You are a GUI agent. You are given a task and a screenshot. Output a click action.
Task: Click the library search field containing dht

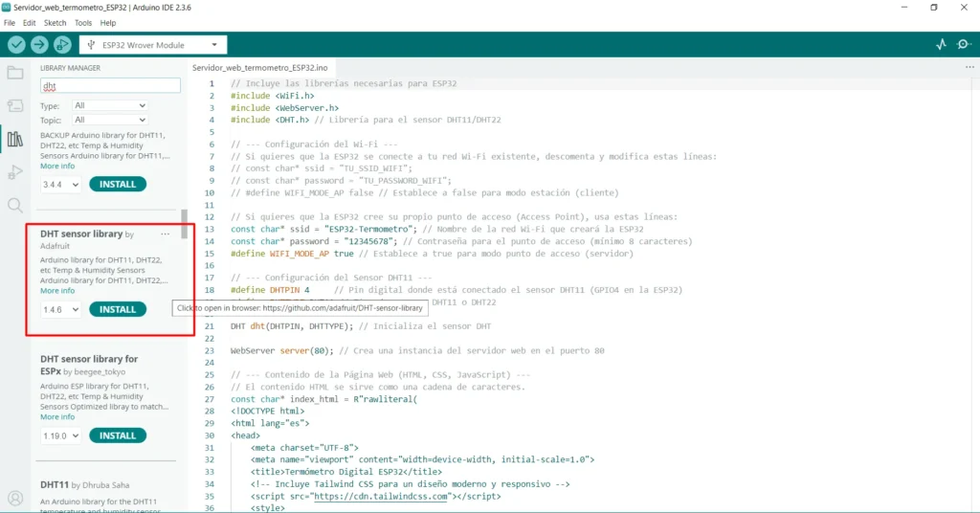coord(110,85)
